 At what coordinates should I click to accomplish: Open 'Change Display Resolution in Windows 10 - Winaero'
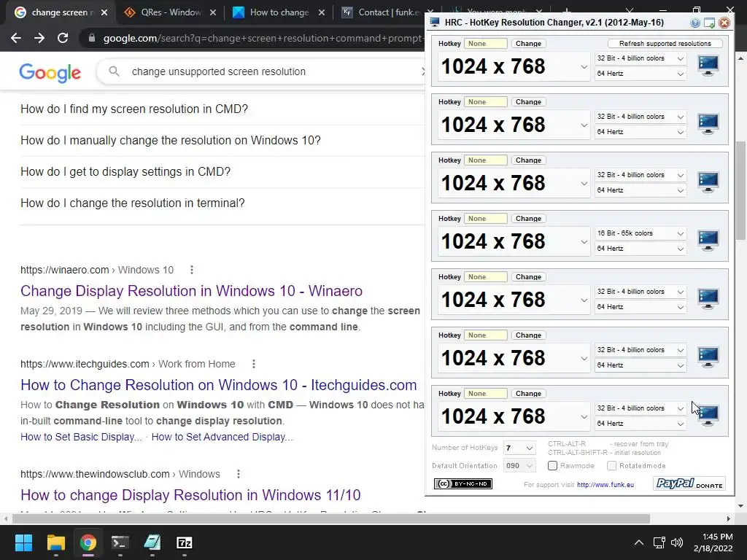tap(192, 291)
